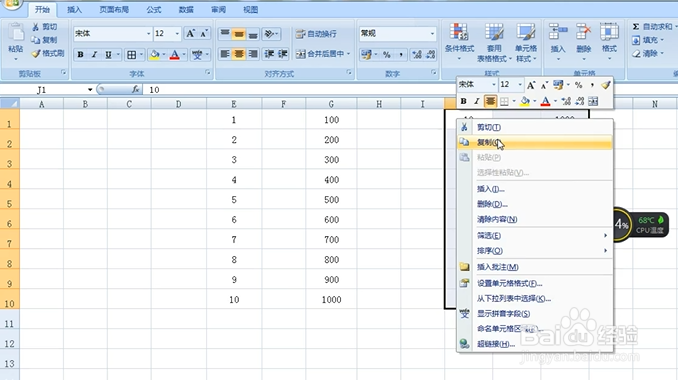Toggle ribbon align-right button
Screen dimensions: 678x380
pyautogui.click(x=253, y=54)
